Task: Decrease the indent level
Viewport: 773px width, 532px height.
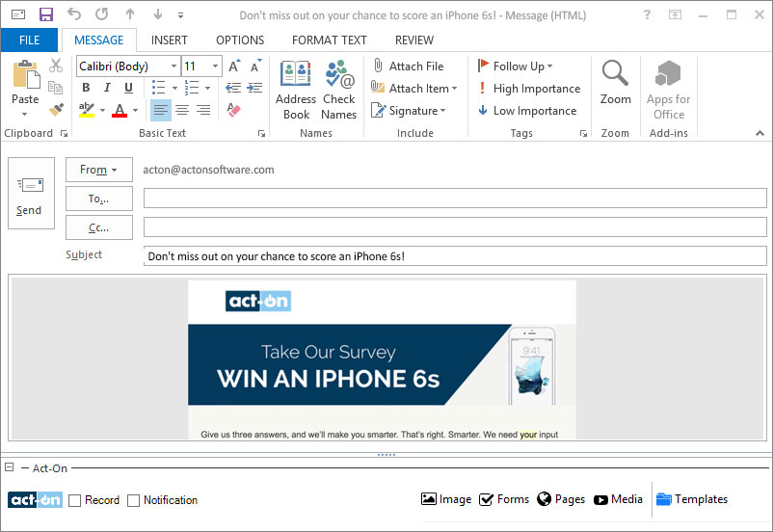Action: [233, 88]
